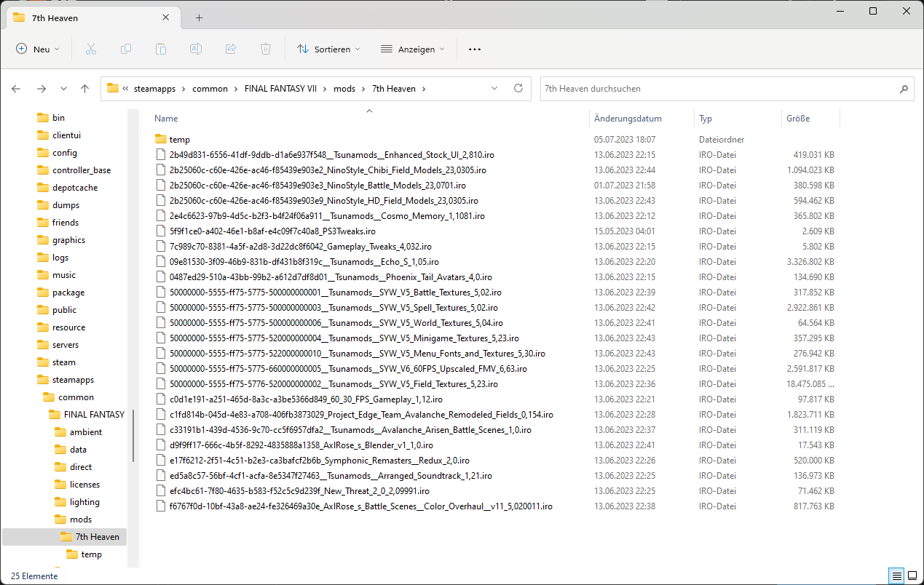Image resolution: width=924 pixels, height=585 pixels.
Task: Close the 7th Heaven tab
Action: point(166,17)
